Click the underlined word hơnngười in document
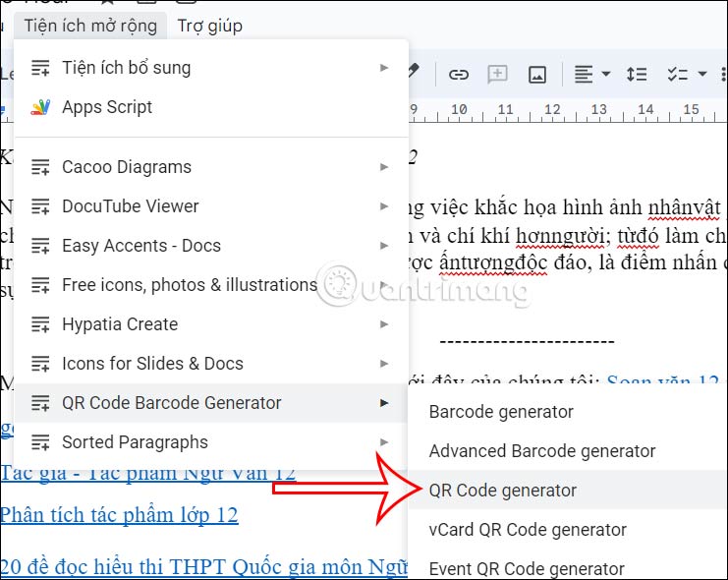 [x=560, y=237]
